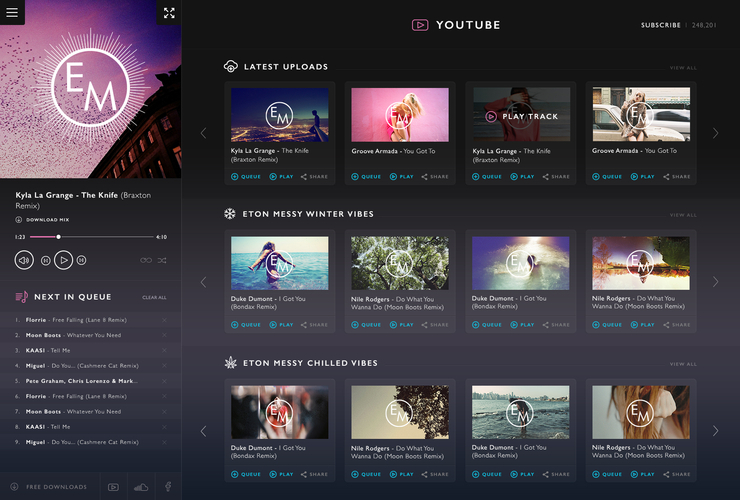Remove queue item 1. Florrie with its X
Image resolution: width=740 pixels, height=500 pixels.
(x=164, y=320)
